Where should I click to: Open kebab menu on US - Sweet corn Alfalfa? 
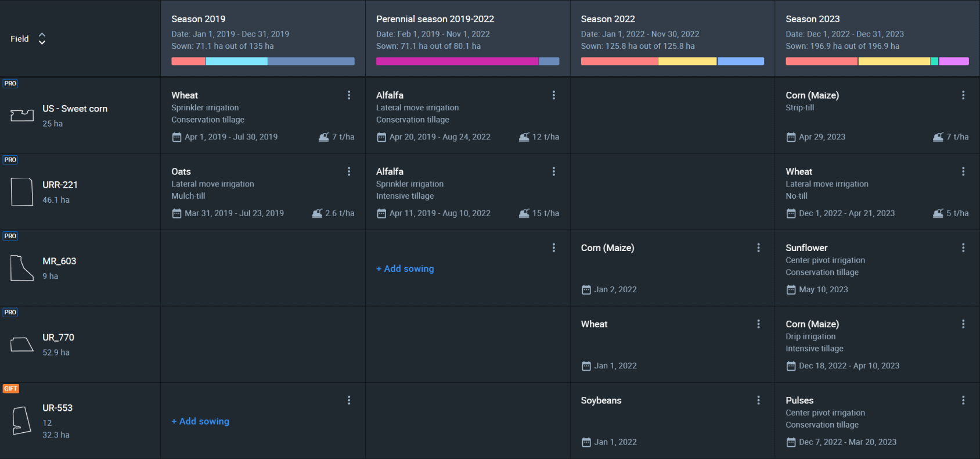pos(554,95)
